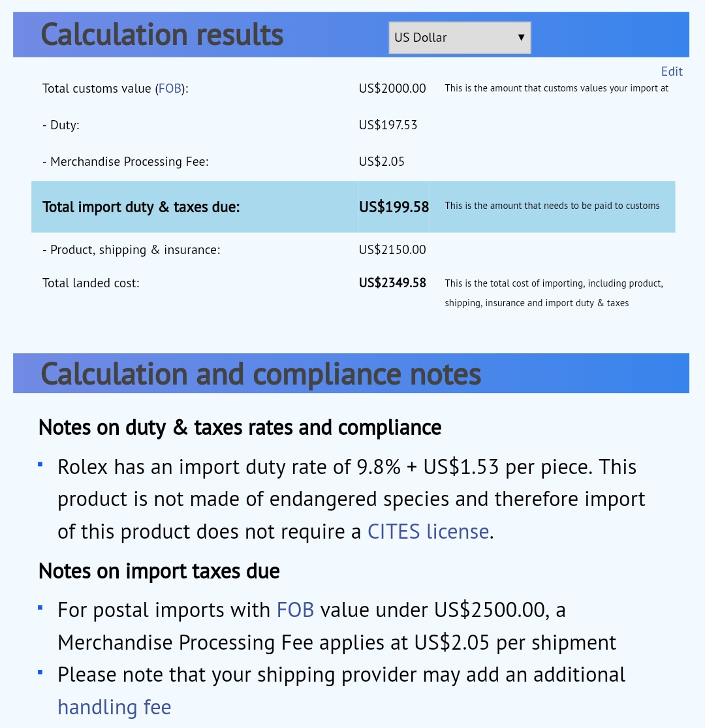Screen dimensions: 705x728
Task: Follow the CITES license link
Action: point(428,531)
